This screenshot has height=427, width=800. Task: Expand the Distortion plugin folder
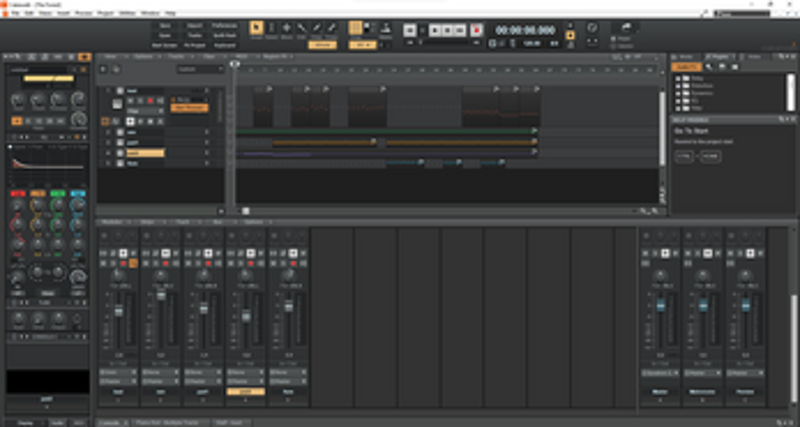tap(678, 86)
